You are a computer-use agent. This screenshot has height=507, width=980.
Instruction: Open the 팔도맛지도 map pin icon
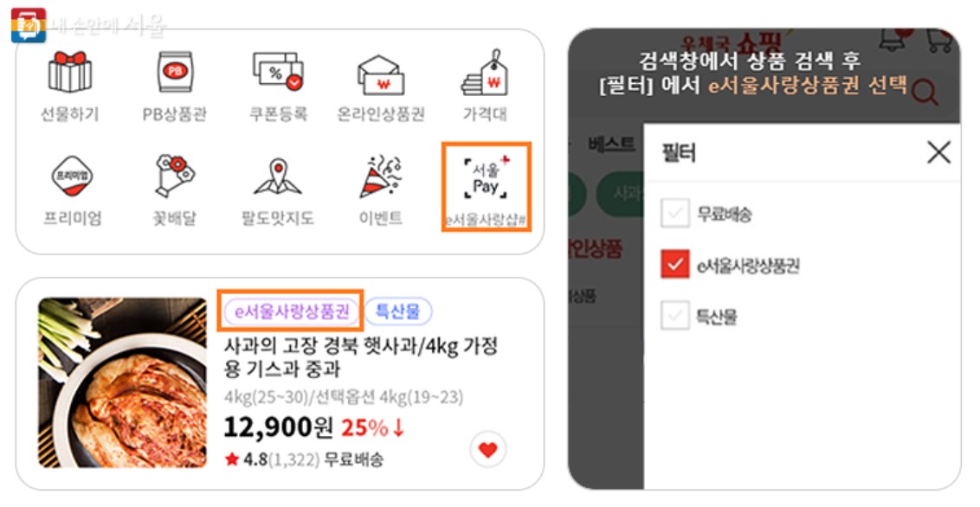point(278,176)
